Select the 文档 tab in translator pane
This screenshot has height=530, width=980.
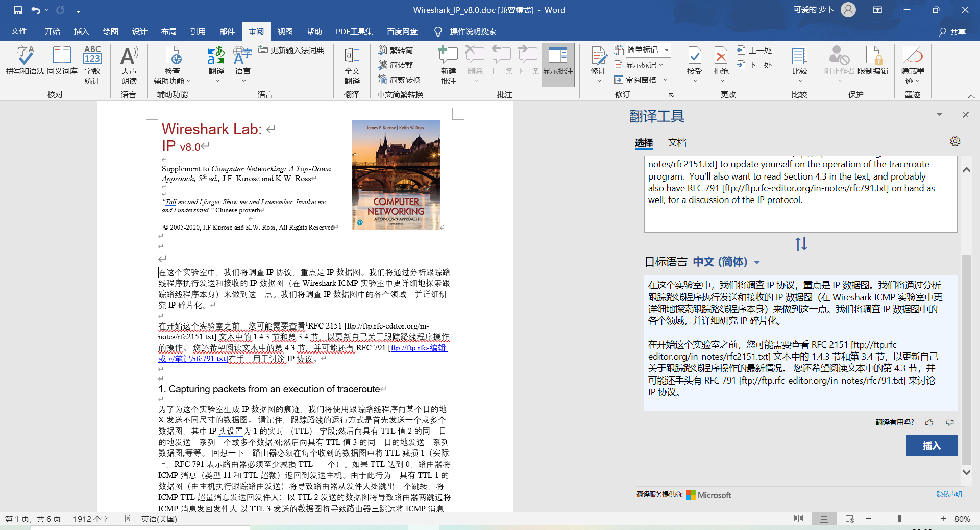677,142
